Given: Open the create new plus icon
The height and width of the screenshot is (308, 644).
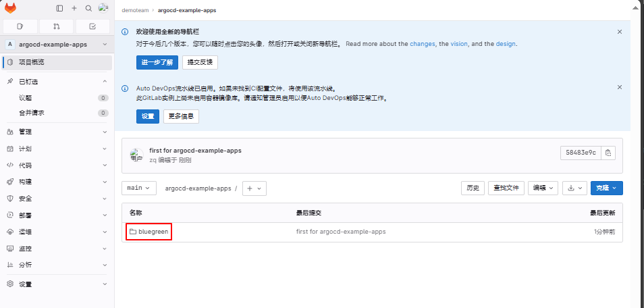Looking at the screenshot, I should pos(74,8).
